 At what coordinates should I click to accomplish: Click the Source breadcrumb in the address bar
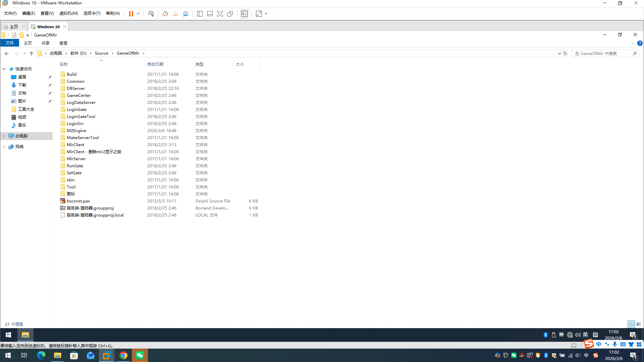pos(101,53)
